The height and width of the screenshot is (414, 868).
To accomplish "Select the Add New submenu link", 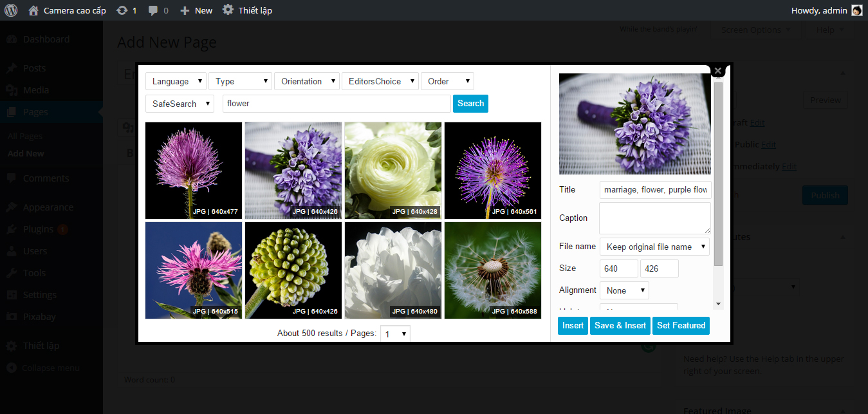I will (26, 153).
